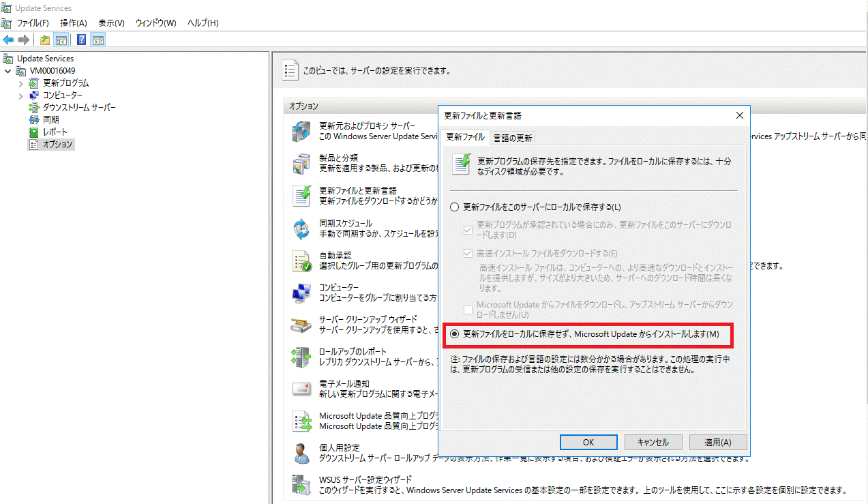The image size is (868, 504).
Task: Select 同期 label in the tree
Action: (50, 120)
